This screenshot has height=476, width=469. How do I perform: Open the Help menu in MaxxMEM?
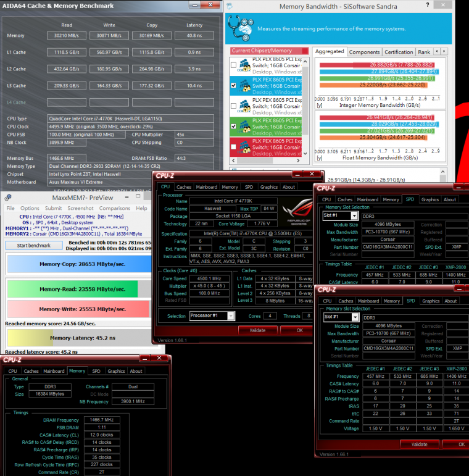point(141,208)
